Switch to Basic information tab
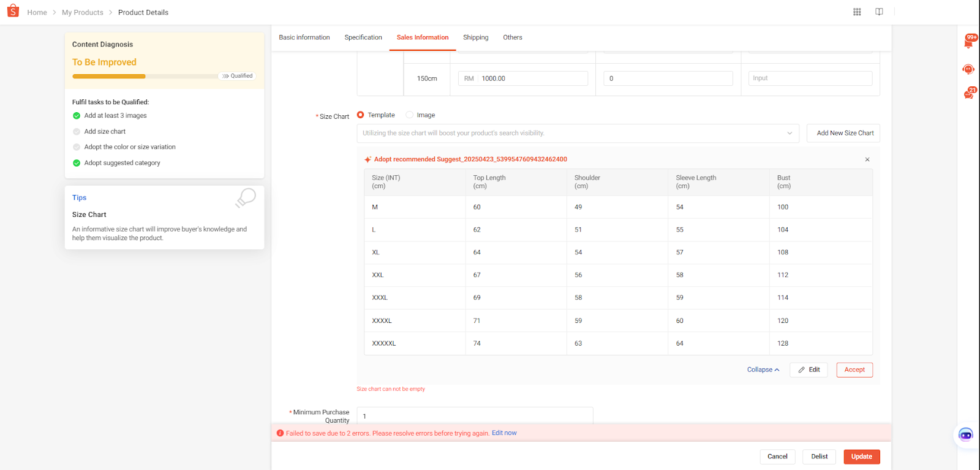The image size is (980, 470). (x=304, y=37)
